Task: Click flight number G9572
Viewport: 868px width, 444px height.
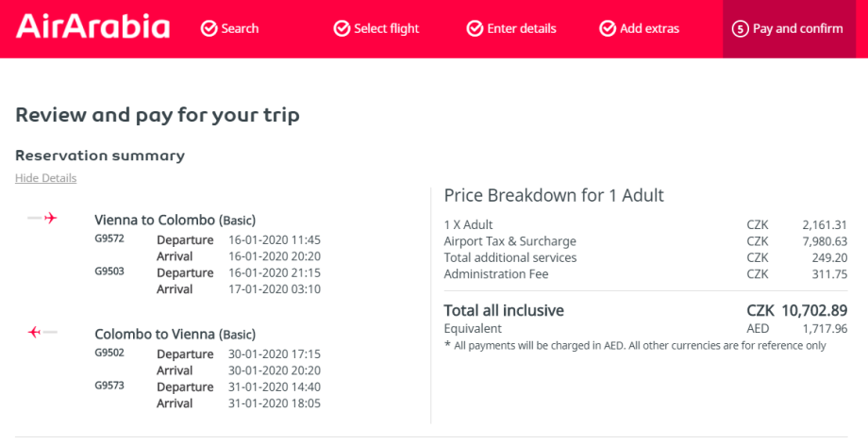Action: click(x=109, y=238)
